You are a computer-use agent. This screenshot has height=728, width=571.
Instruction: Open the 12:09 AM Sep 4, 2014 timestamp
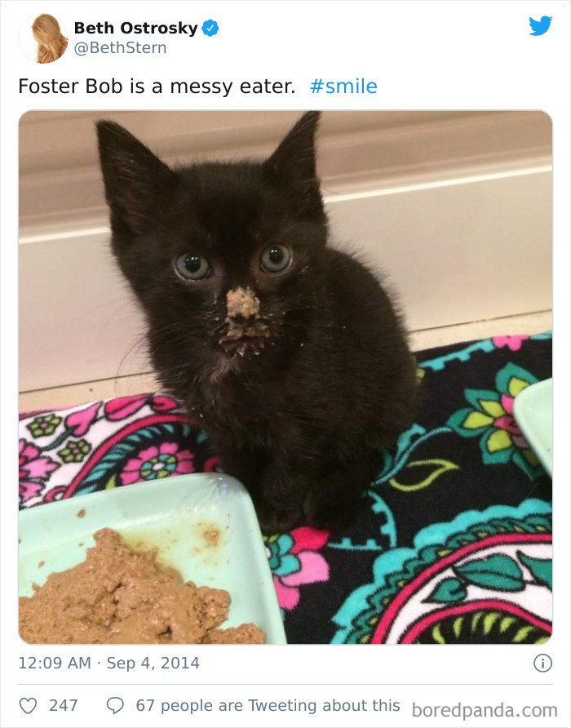[108, 663]
